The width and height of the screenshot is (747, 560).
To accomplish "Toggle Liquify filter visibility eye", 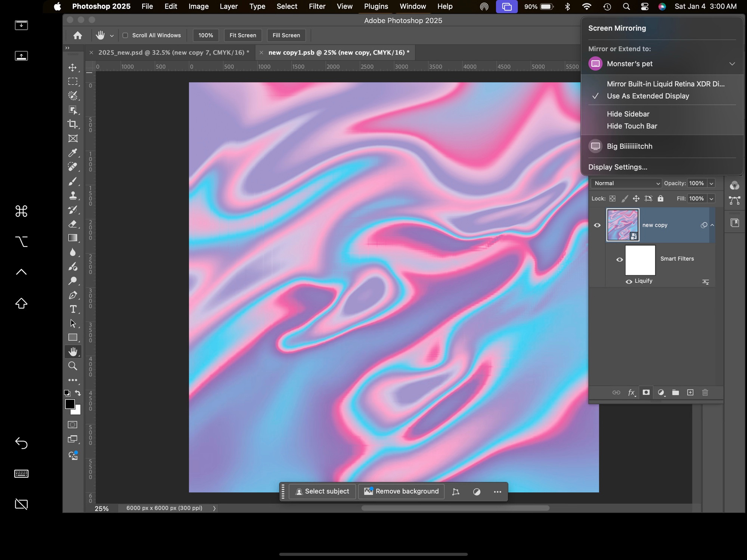I will (x=629, y=282).
